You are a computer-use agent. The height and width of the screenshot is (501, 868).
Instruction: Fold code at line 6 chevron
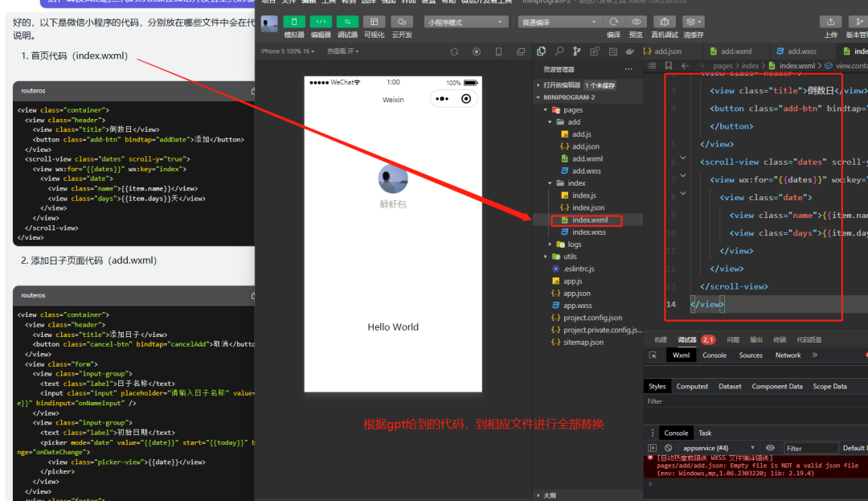[x=683, y=158]
